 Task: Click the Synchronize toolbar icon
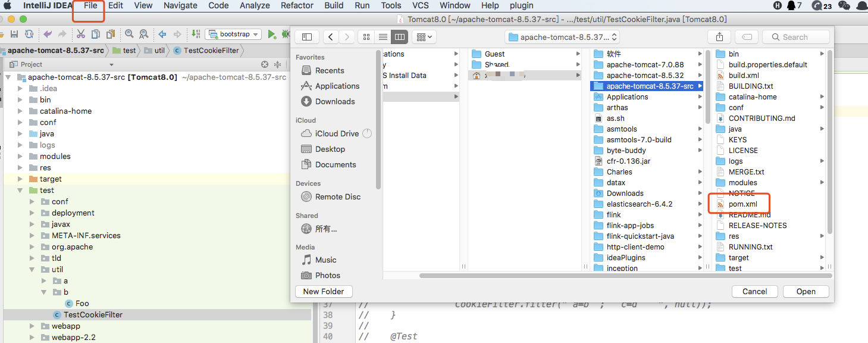pyautogui.click(x=29, y=35)
